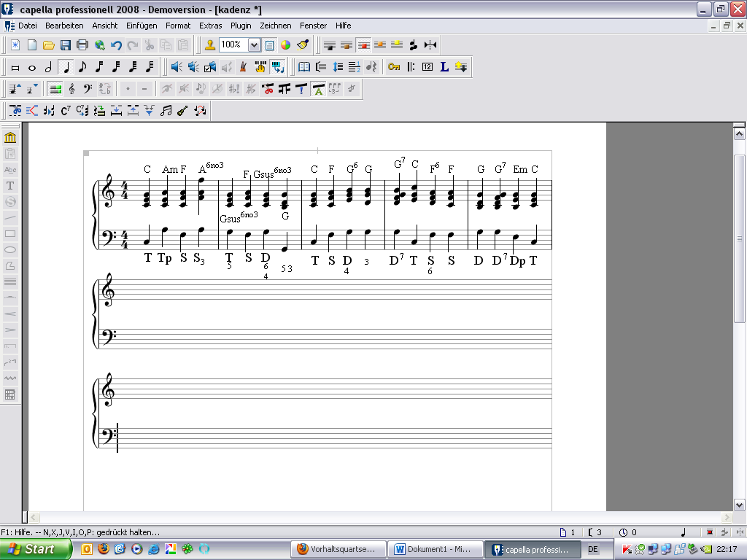Click the 'Tp' function symbol under the score
747x560 pixels.
pos(165,259)
